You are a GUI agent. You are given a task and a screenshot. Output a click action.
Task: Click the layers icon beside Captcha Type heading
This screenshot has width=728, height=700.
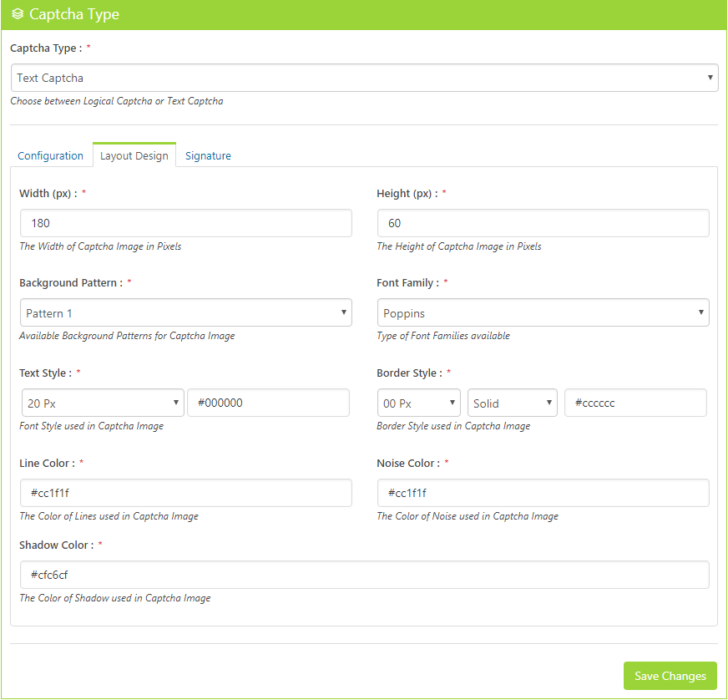click(18, 14)
